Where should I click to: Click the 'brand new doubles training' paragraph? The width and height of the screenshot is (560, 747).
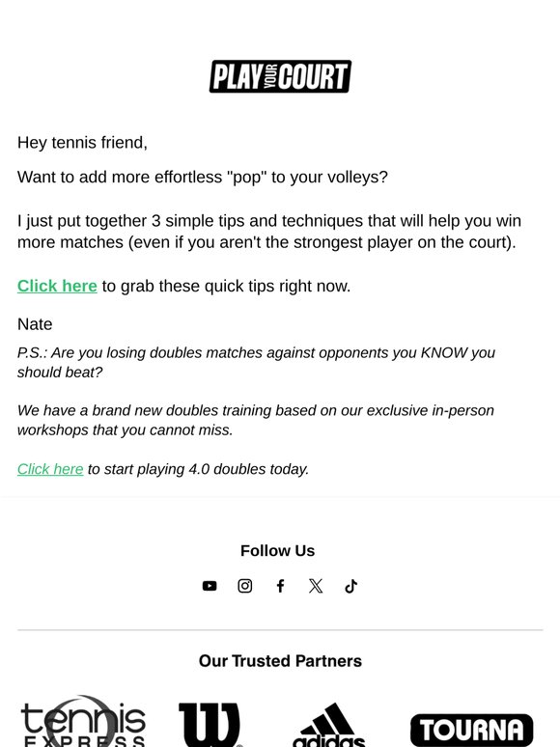tap(256, 420)
